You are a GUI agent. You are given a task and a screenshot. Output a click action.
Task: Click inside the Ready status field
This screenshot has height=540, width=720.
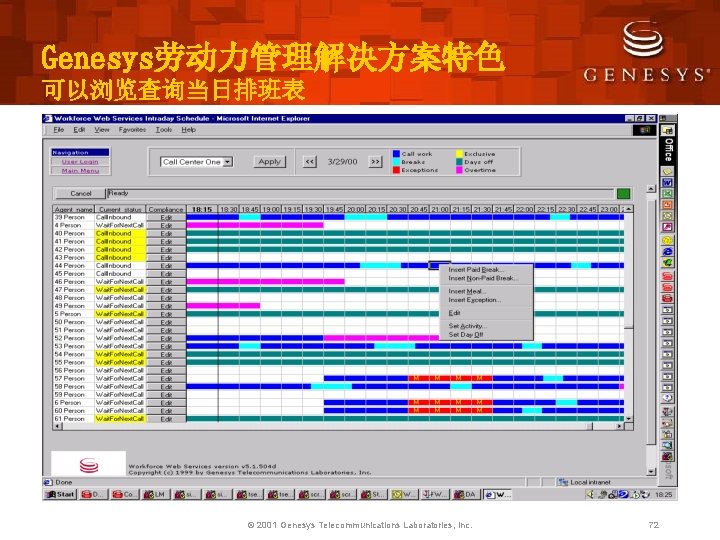[360, 193]
